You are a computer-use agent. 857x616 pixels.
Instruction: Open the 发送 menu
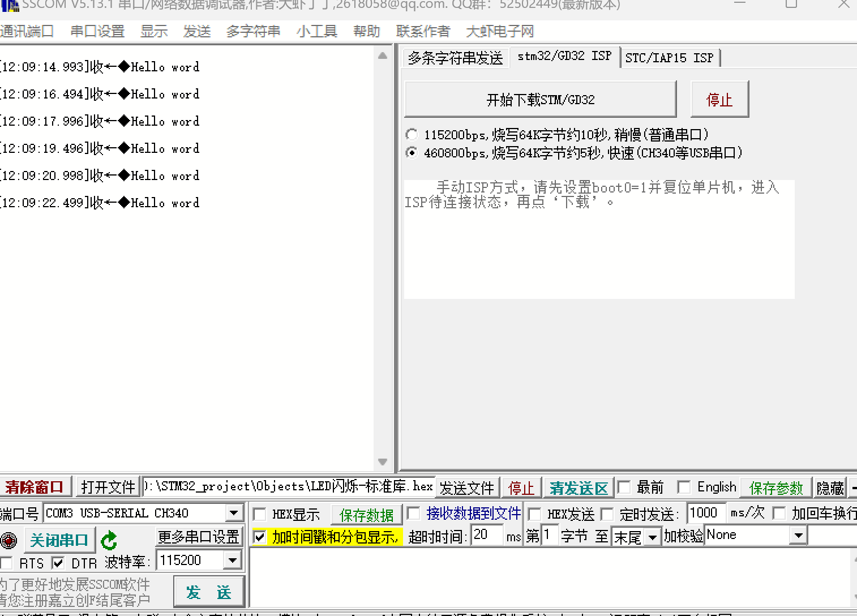point(196,31)
